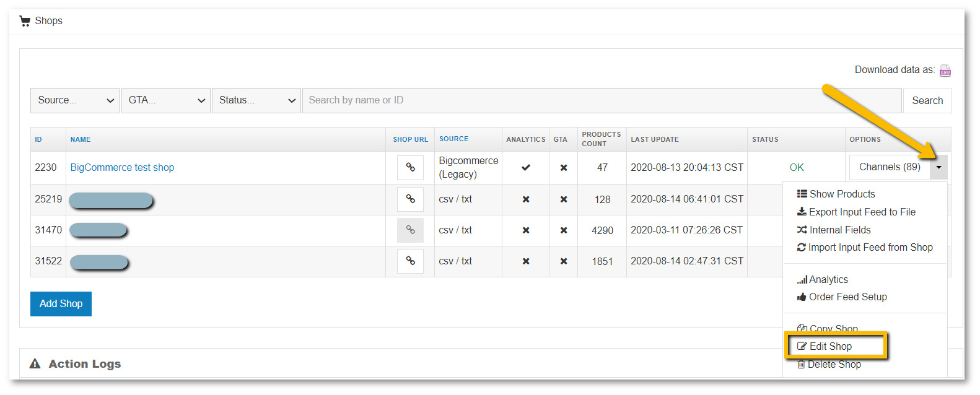Click shop URL link icon for shop 31522
980x395 pixels.
coord(410,261)
